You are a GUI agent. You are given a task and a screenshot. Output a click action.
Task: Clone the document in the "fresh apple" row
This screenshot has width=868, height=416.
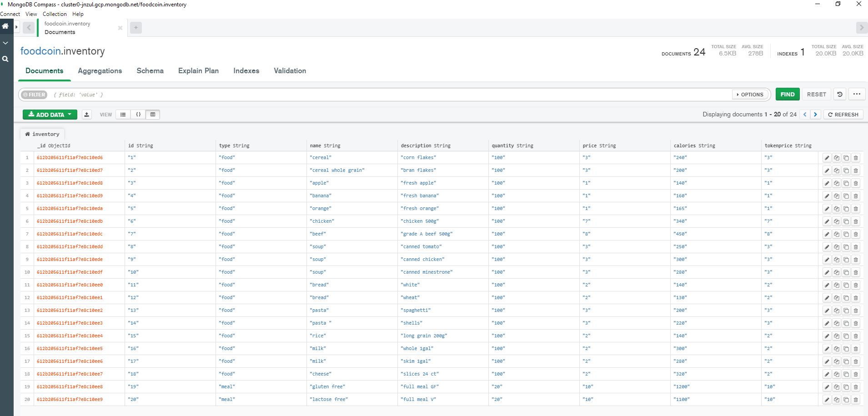[x=846, y=183]
